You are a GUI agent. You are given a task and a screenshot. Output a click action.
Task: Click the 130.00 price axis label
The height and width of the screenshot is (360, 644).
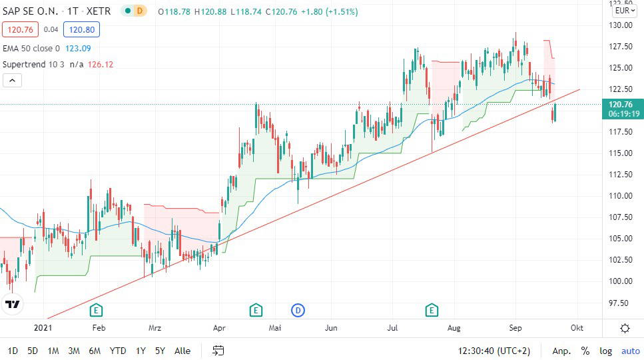[x=621, y=25]
